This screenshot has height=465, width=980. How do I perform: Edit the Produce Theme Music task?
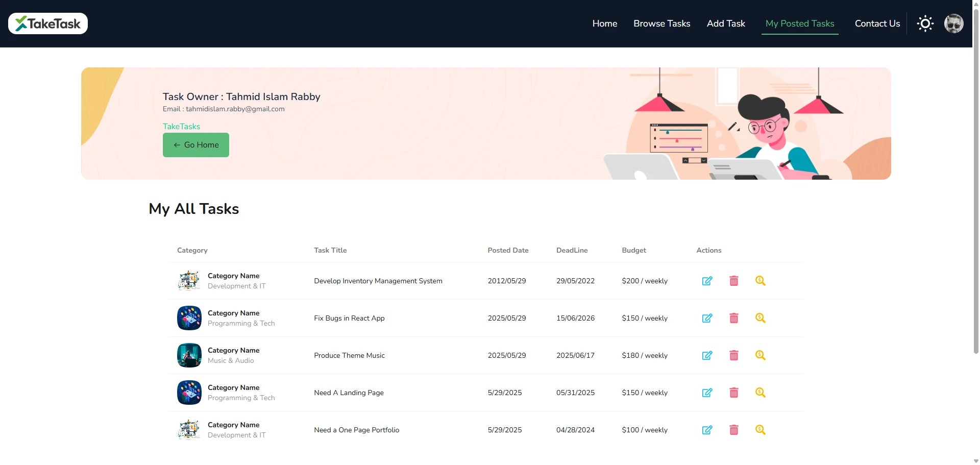(x=707, y=355)
